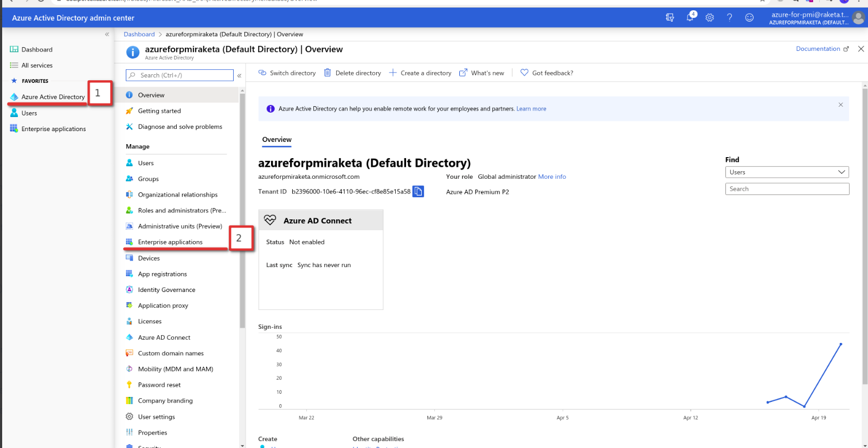Open the portal settings gear icon
The width and height of the screenshot is (868, 448).
[x=710, y=17]
